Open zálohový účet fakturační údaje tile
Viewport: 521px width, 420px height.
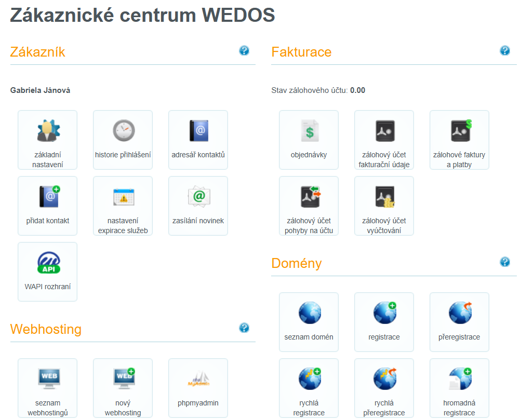point(384,140)
